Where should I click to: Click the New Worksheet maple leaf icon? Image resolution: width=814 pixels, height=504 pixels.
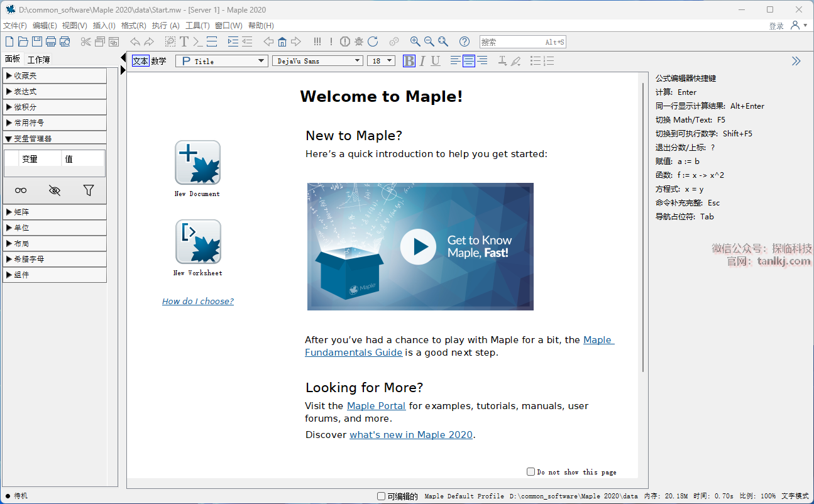coord(197,241)
